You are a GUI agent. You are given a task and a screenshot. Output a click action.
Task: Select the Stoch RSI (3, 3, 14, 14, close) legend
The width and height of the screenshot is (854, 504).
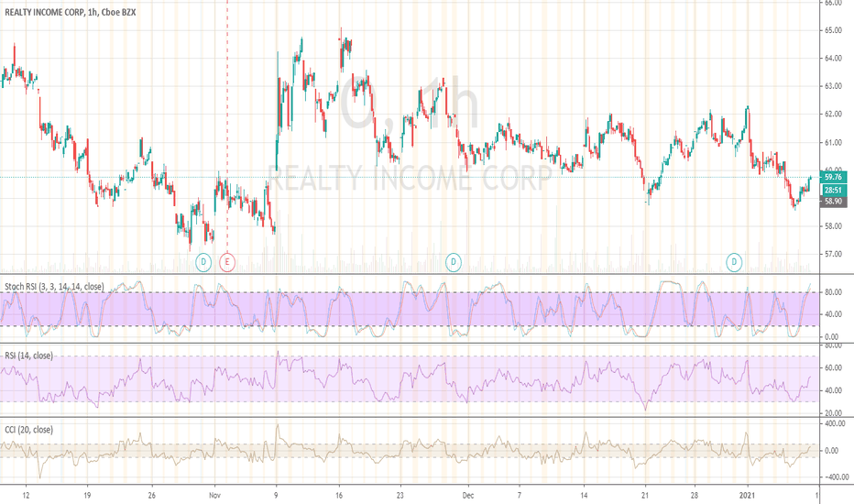[54, 287]
